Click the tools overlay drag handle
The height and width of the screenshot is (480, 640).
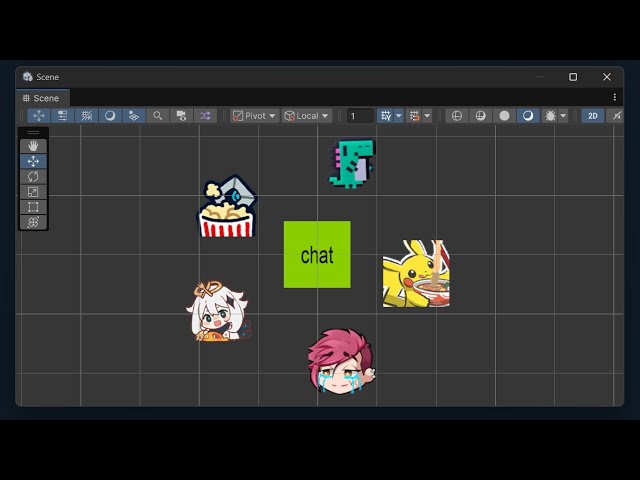point(33,133)
